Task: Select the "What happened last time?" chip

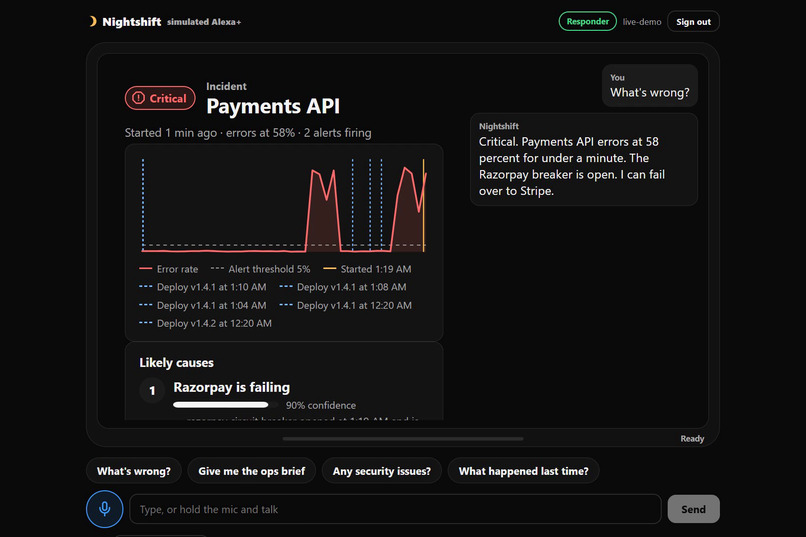Action: [x=523, y=471]
